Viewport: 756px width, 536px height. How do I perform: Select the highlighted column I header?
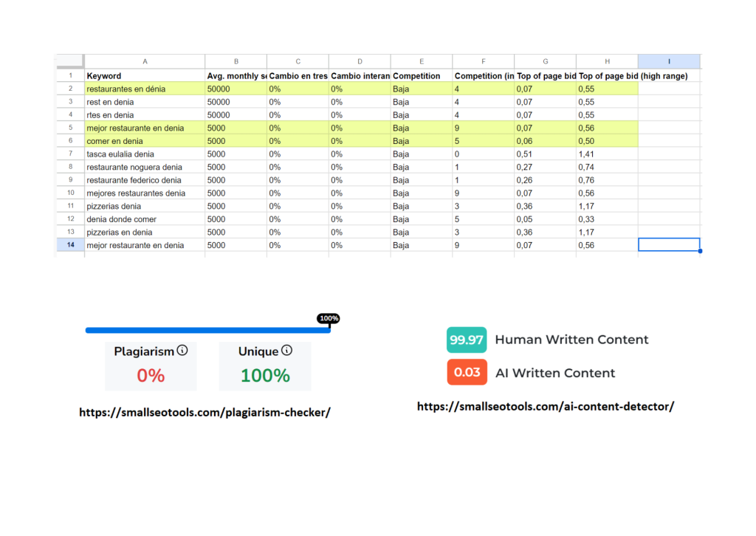tap(669, 62)
